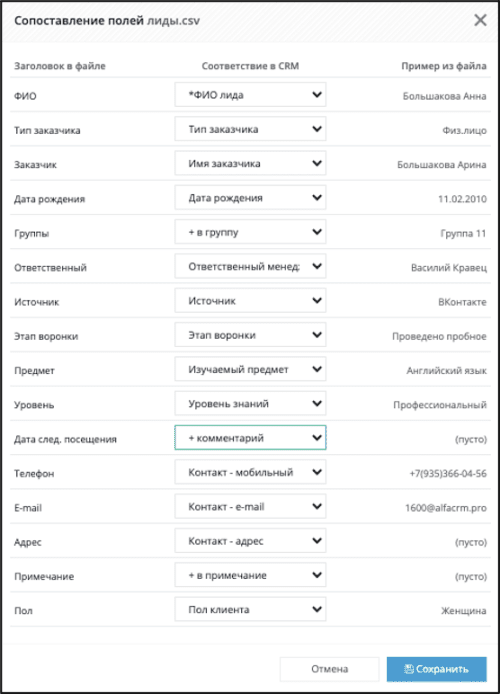Expand the Пол клиента dropdown
500x694 pixels.
point(250,609)
